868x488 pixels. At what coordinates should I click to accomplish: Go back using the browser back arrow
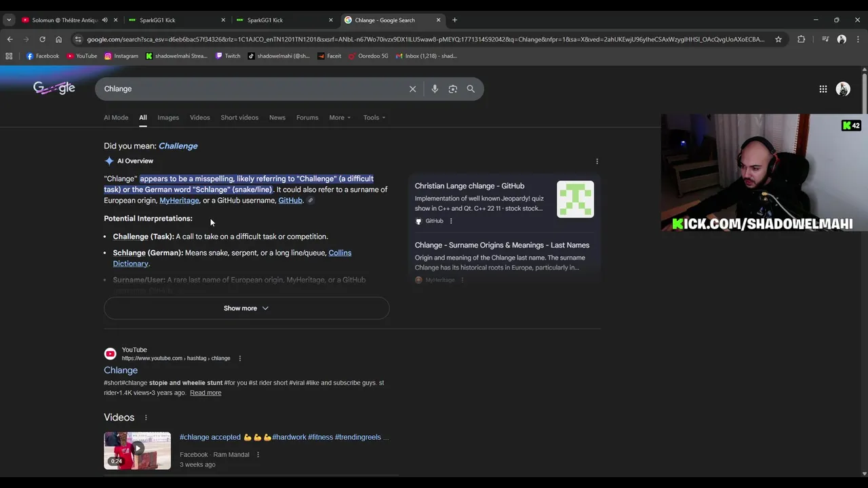click(x=9, y=39)
